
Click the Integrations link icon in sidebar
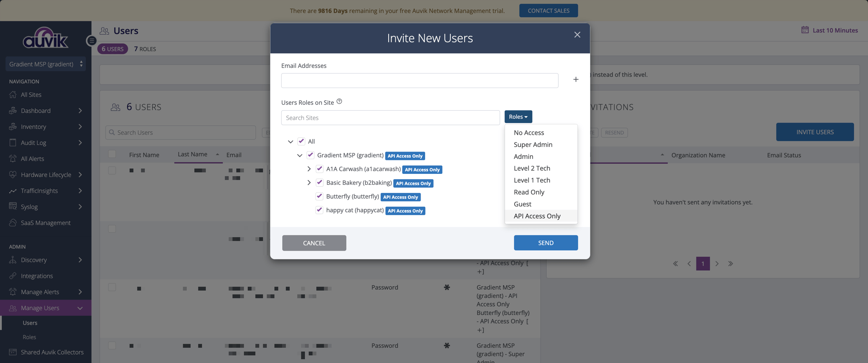click(13, 276)
